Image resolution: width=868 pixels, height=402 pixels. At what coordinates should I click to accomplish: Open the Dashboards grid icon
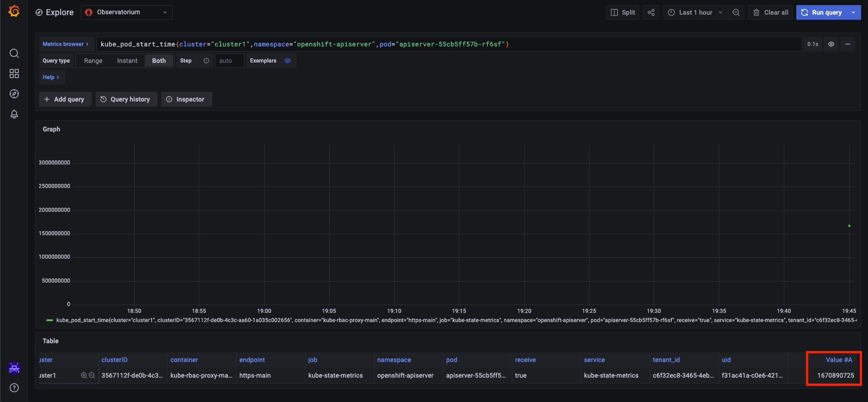(x=14, y=74)
